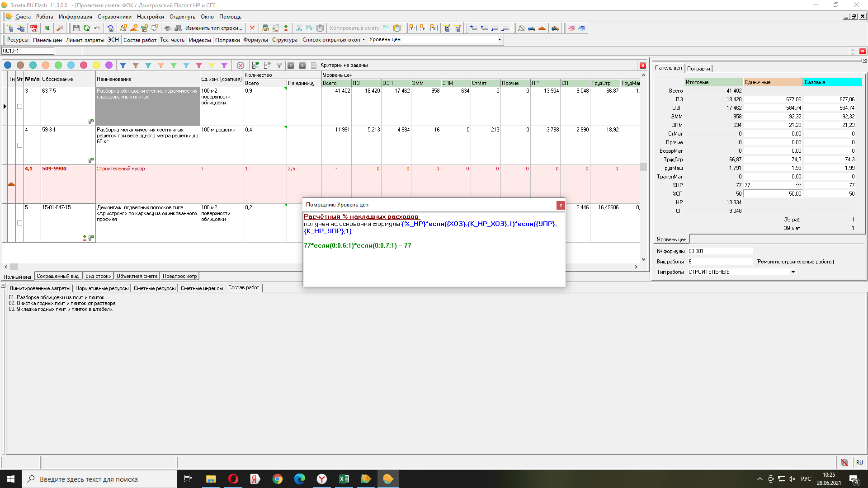Expand the Тип работы СТРОИТЕЛЬНЫЕ dropdown

pos(793,272)
